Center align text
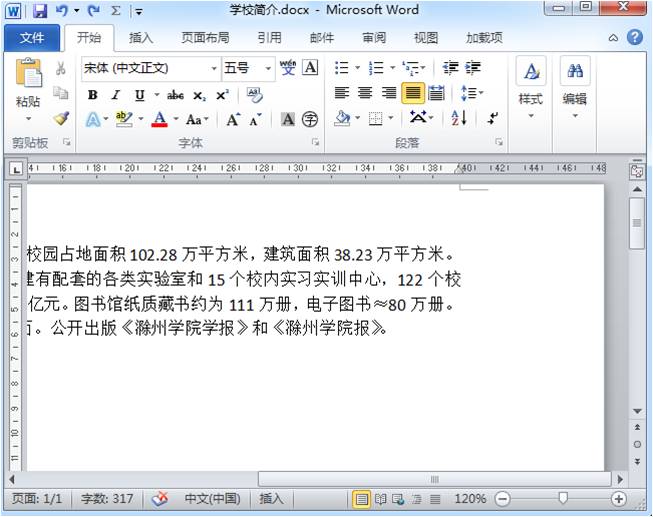This screenshot has width=653, height=517. (365, 92)
